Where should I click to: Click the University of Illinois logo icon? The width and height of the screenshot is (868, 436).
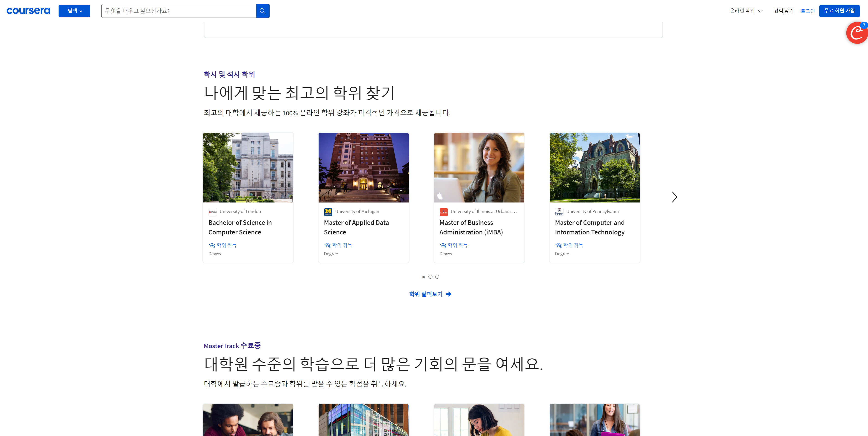443,212
